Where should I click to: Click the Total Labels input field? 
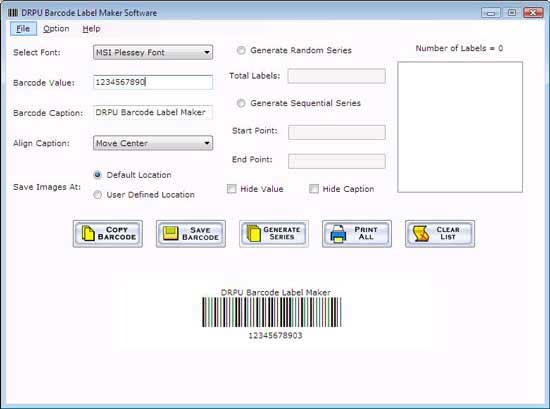(x=336, y=76)
